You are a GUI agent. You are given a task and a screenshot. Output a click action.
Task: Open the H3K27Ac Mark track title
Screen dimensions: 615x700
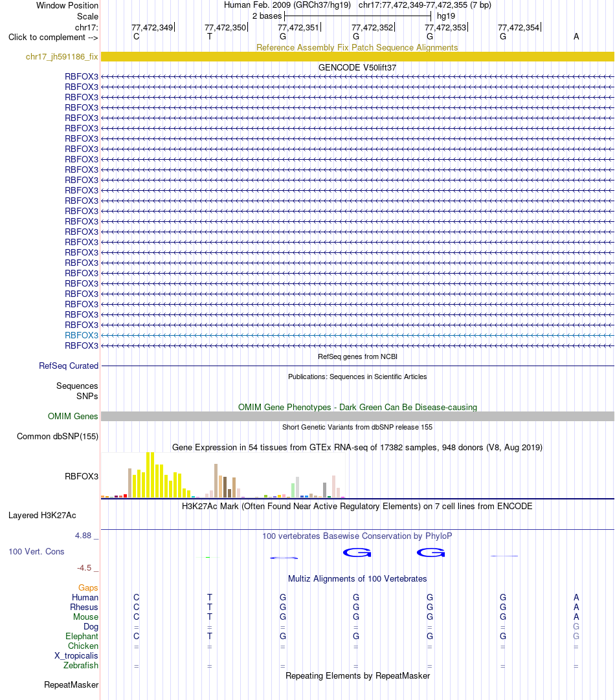[x=357, y=507]
